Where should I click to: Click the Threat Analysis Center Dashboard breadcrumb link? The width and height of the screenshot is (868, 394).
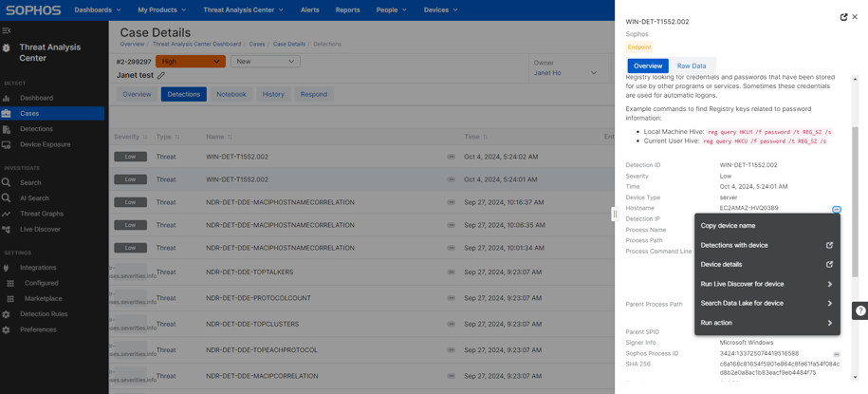pos(196,44)
